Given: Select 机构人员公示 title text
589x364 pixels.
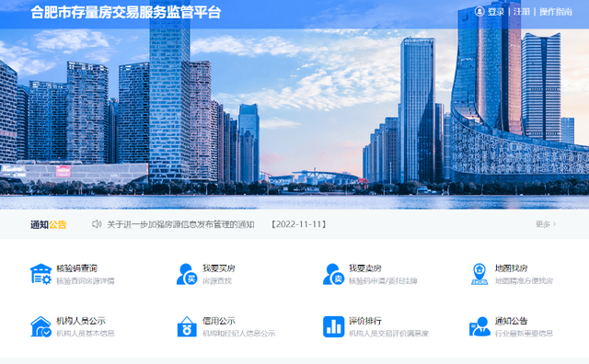Looking at the screenshot, I should click(x=81, y=321).
